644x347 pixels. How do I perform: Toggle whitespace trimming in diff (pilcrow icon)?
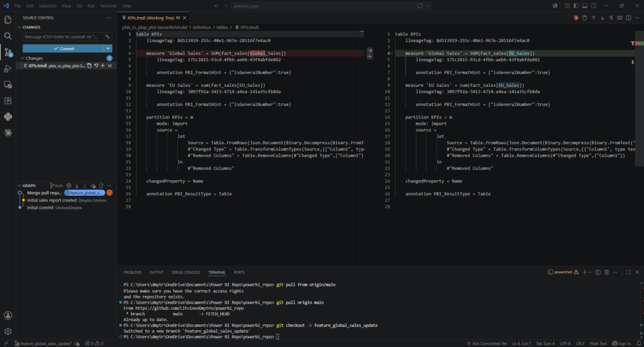[611, 18]
